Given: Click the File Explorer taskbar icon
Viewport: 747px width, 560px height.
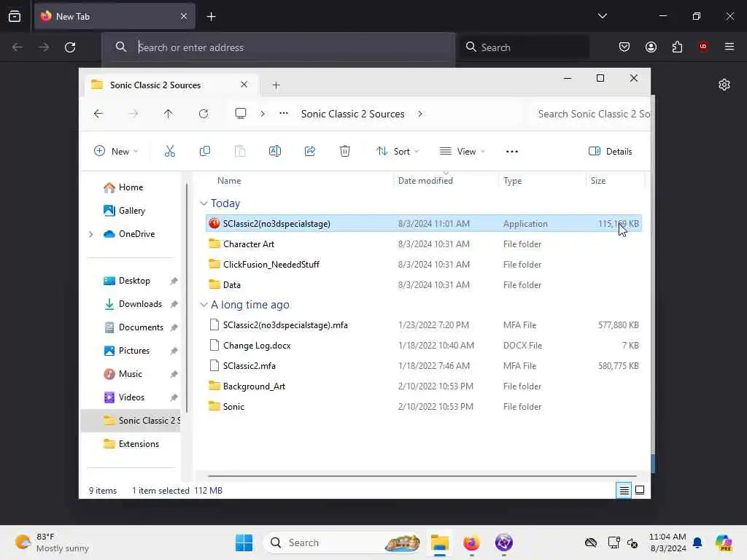Looking at the screenshot, I should tap(440, 542).
